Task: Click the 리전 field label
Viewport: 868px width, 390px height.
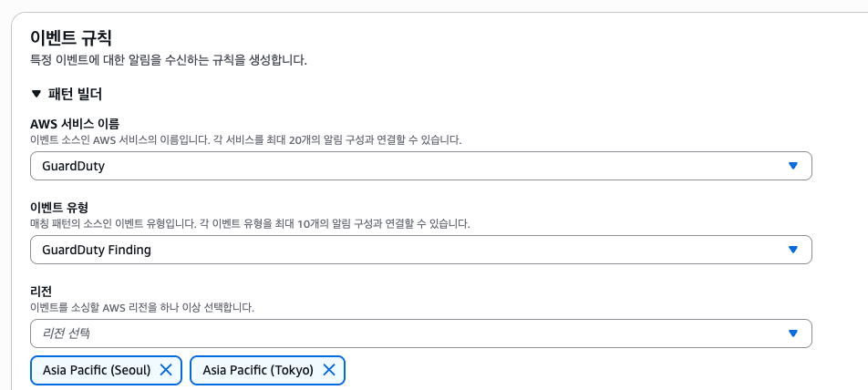Action: 43,291
